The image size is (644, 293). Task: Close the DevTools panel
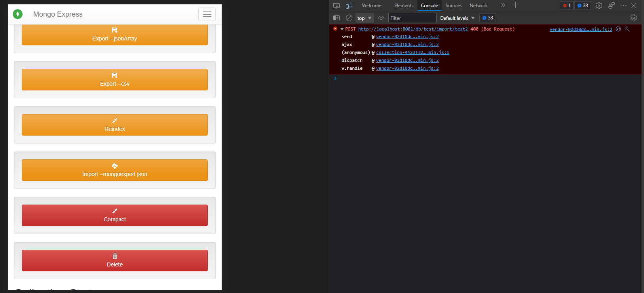[x=634, y=6]
